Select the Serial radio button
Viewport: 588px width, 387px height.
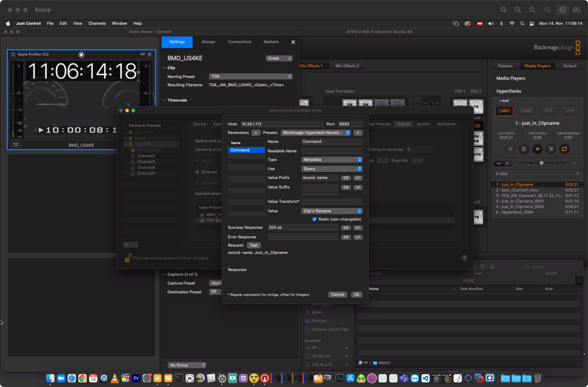click(197, 161)
